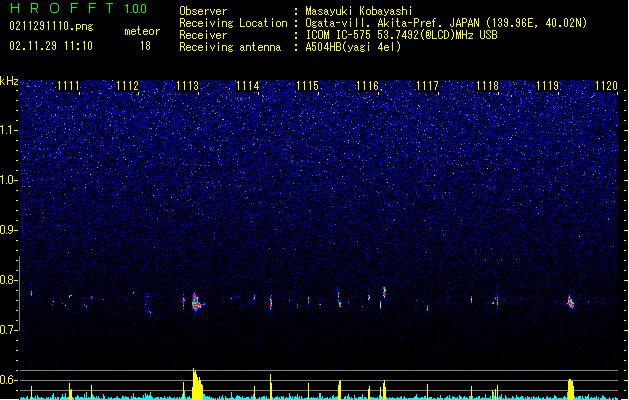629x400 pixels.
Task: Click the 'Receiving antenna' label
Action: pyautogui.click(x=230, y=47)
